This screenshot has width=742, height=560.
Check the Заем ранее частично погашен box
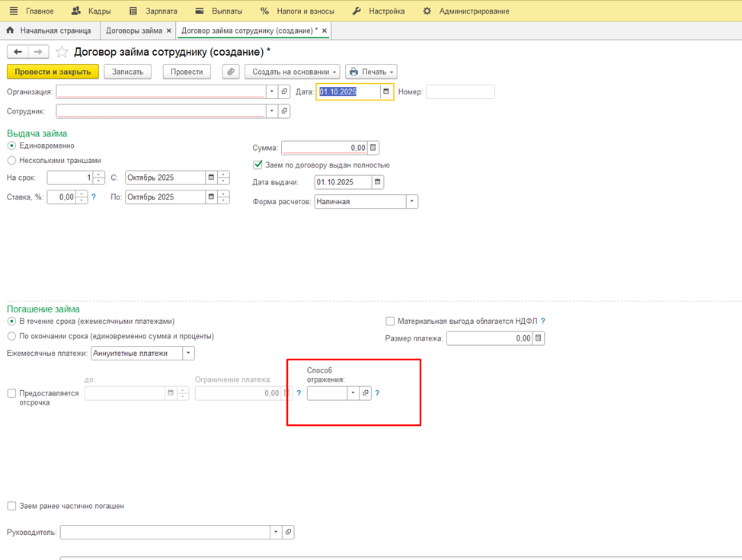coord(11,506)
